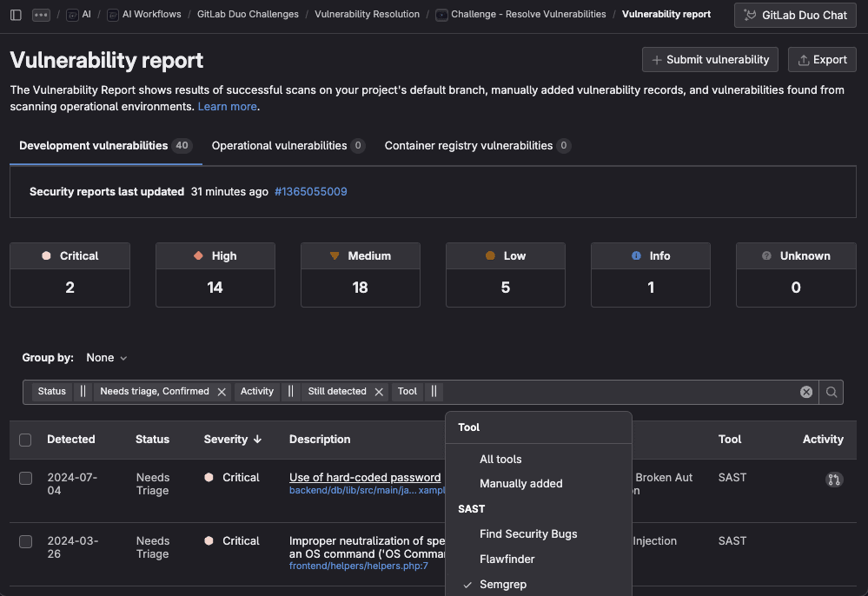Open the AI group breadcrumb
The width and height of the screenshot is (868, 596).
(78, 15)
